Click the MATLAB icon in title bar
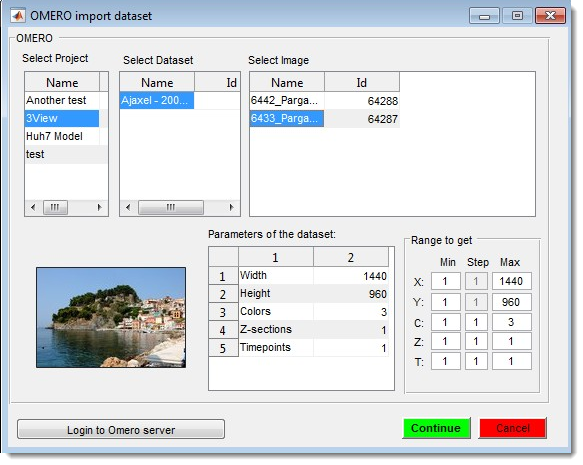Image resolution: width=583 pixels, height=465 pixels. coord(18,16)
